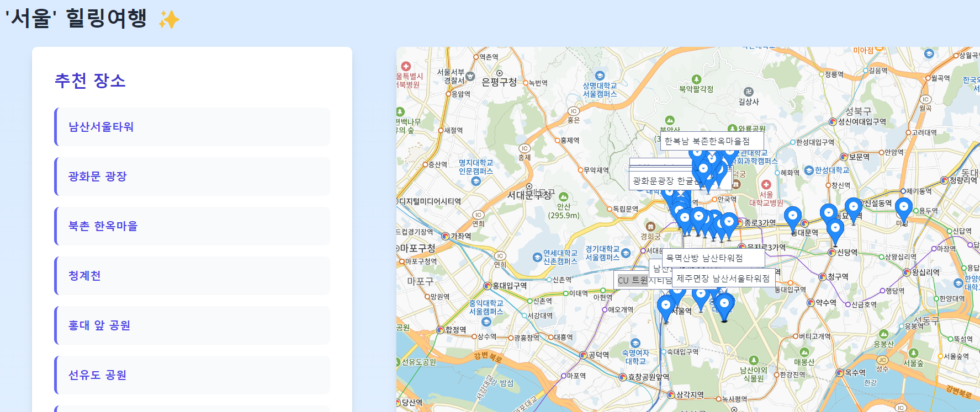The width and height of the screenshot is (980, 412).
Task: Select 남산서울타워 in the recommended places list
Action: point(192,127)
